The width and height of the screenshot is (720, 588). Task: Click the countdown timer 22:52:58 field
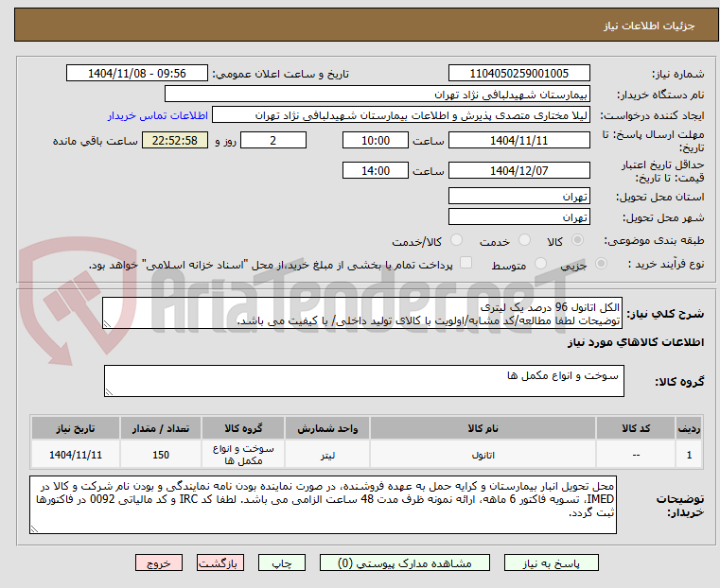pos(175,140)
